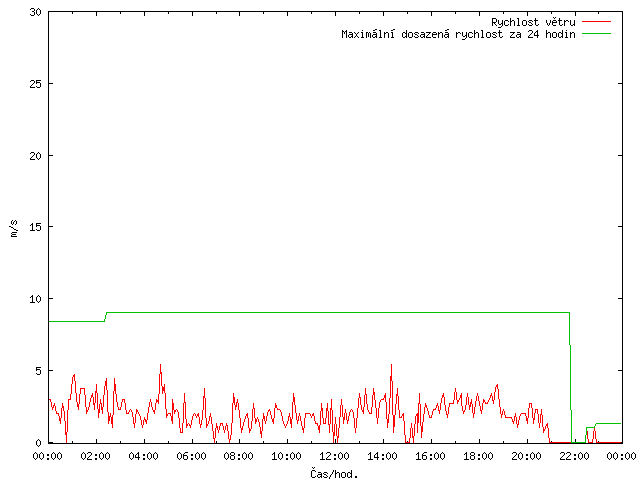Click the x-axis time label 10:00
Screen dimensions: 640x480
(x=287, y=456)
